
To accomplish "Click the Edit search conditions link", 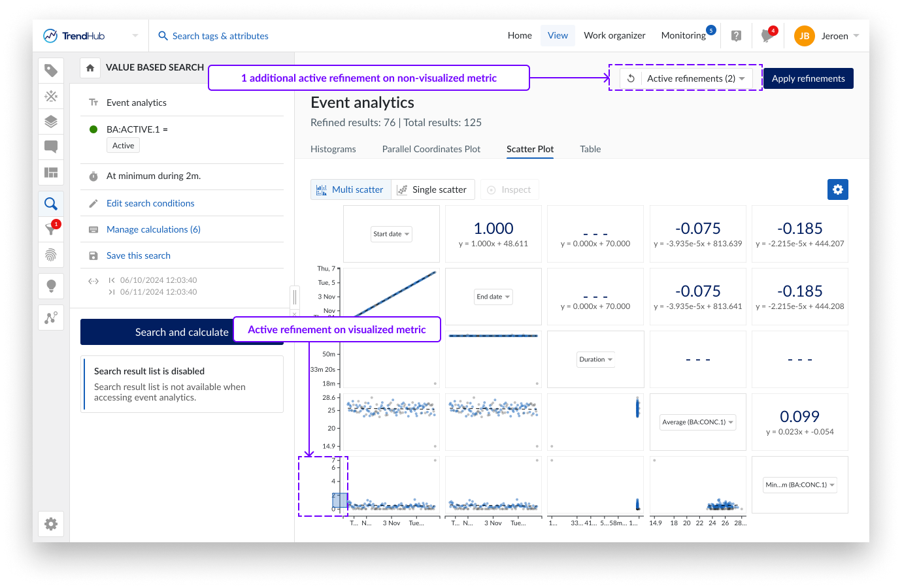I will tap(150, 203).
